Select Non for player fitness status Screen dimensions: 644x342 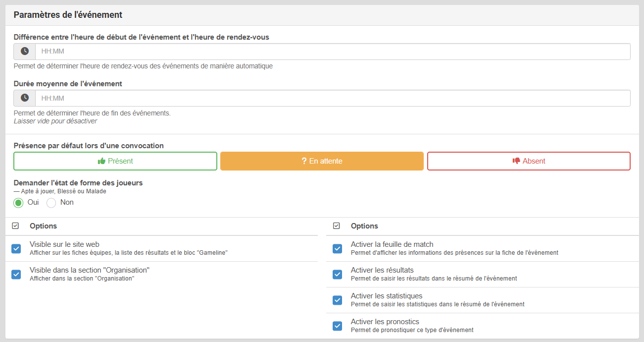pyautogui.click(x=51, y=203)
